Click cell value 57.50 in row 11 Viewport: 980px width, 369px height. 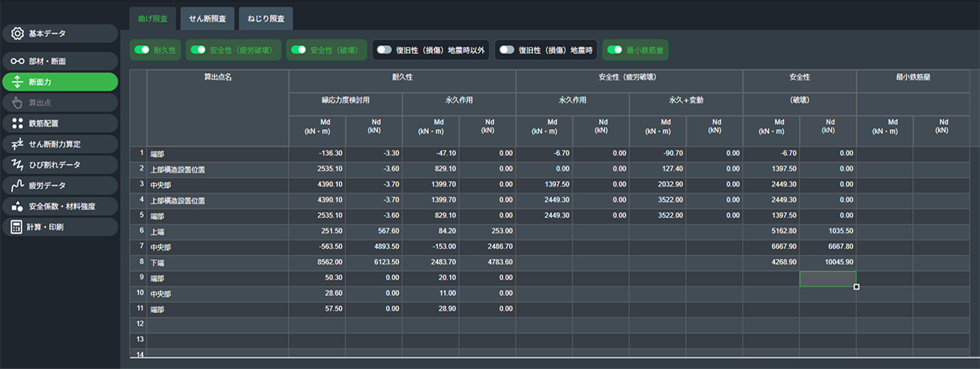317,310
